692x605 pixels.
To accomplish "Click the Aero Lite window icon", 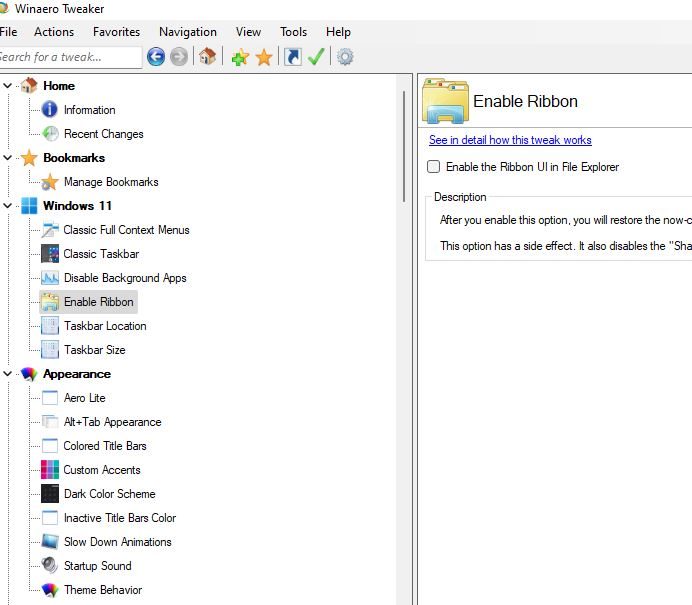I will tap(50, 398).
